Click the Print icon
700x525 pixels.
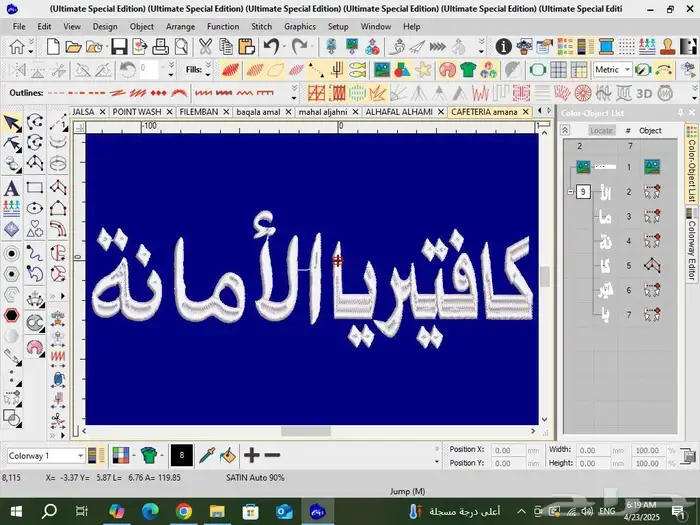160,46
